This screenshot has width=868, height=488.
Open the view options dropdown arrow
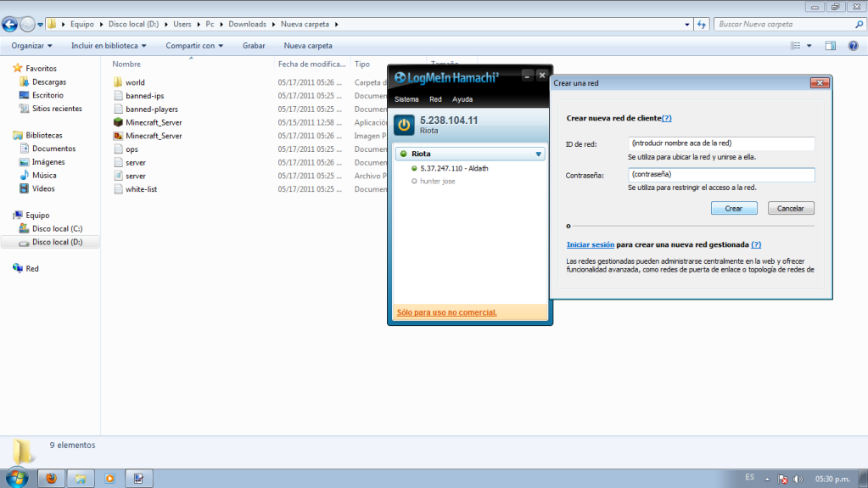click(809, 46)
